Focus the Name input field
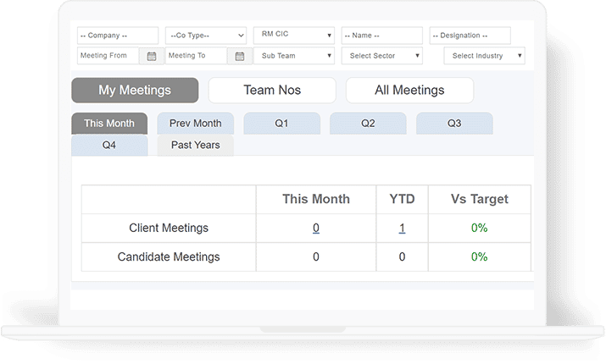 click(381, 36)
